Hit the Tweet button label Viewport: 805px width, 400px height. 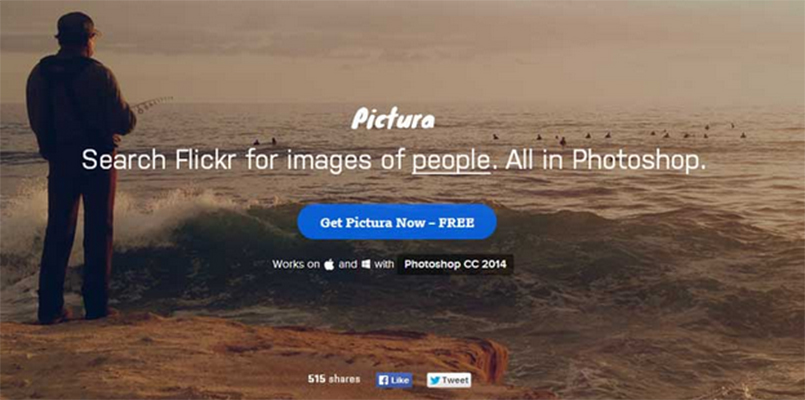[455, 380]
